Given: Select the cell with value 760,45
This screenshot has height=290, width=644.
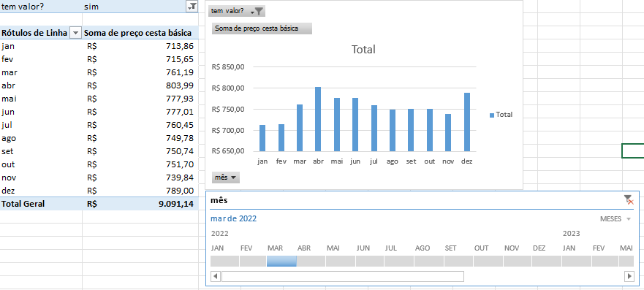Looking at the screenshot, I should click(x=140, y=125).
